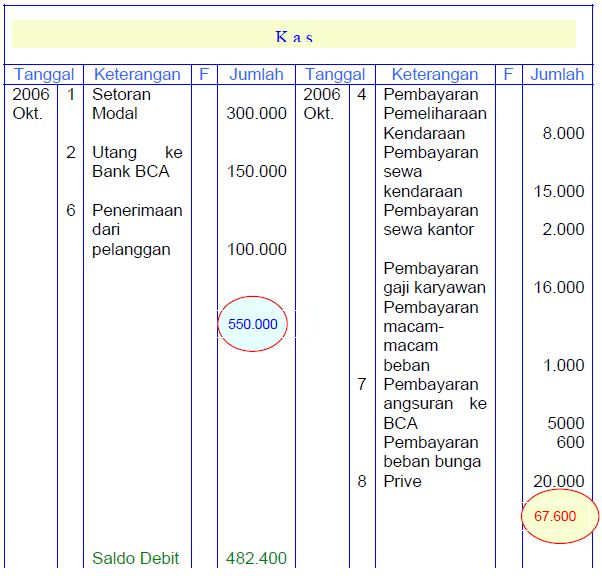Click the circled 550.000 debit total
602x576 pixels.
pyautogui.click(x=253, y=324)
